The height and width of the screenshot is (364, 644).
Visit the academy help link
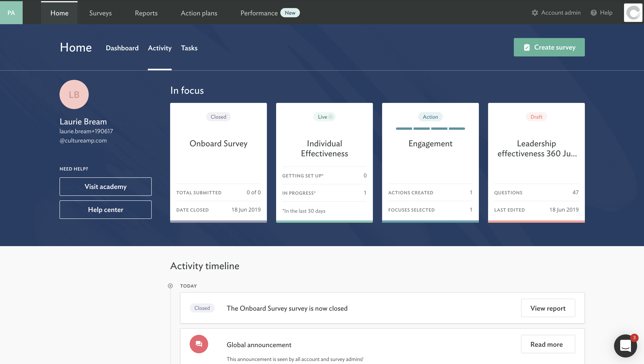tap(105, 186)
